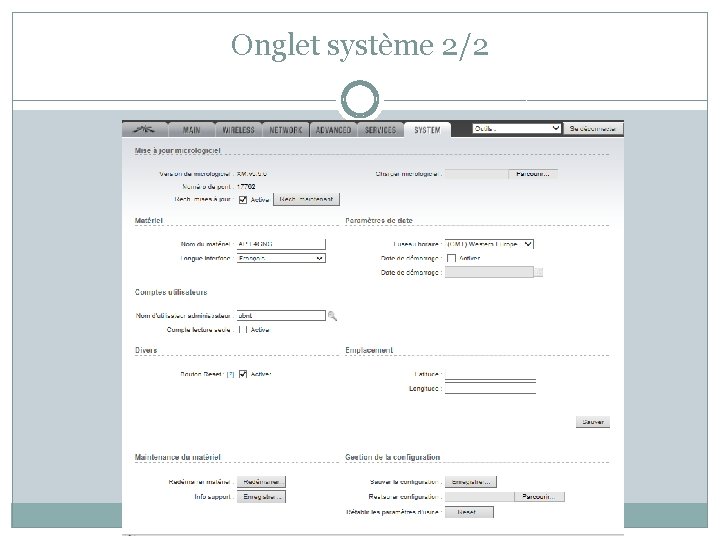
Task: Enable the Date de démarrage checkbox
Action: [451, 259]
